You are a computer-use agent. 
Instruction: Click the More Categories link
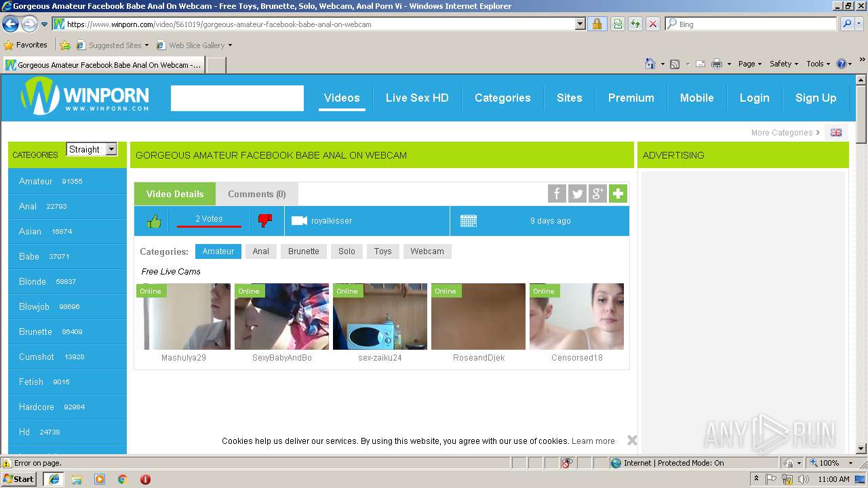click(x=785, y=133)
